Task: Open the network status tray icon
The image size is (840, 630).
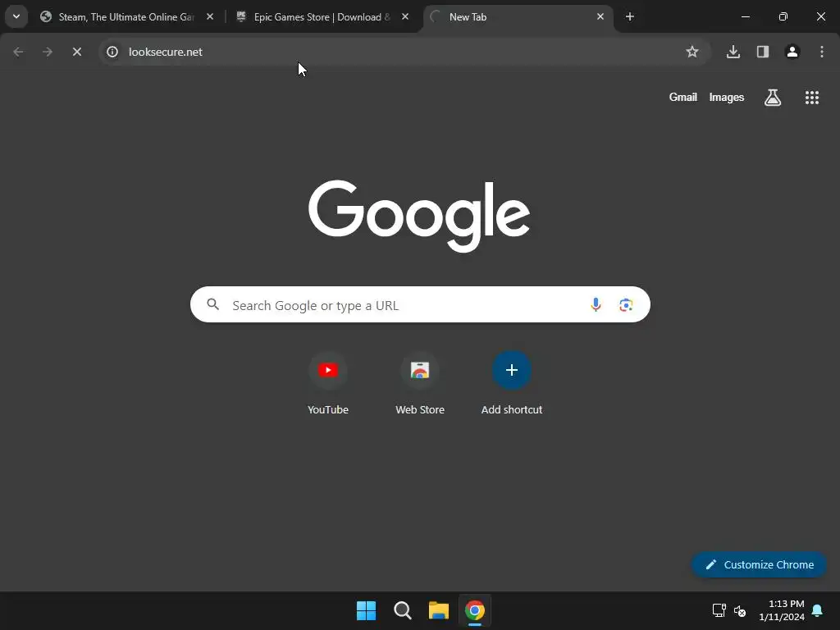Action: coord(719,610)
